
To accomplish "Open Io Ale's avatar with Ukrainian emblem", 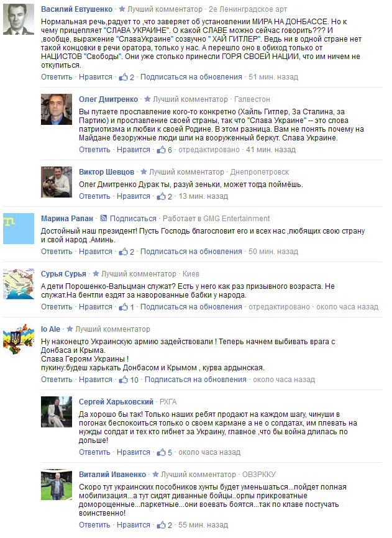I will pyautogui.click(x=19, y=339).
